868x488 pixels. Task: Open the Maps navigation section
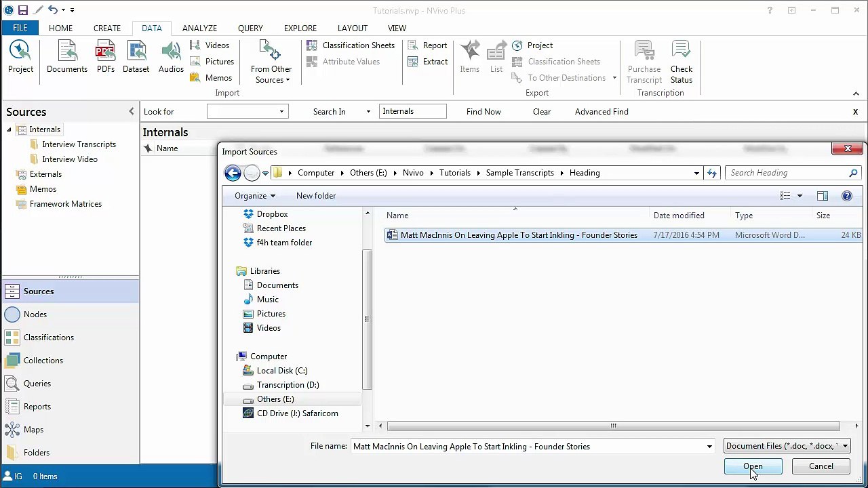coord(70,430)
